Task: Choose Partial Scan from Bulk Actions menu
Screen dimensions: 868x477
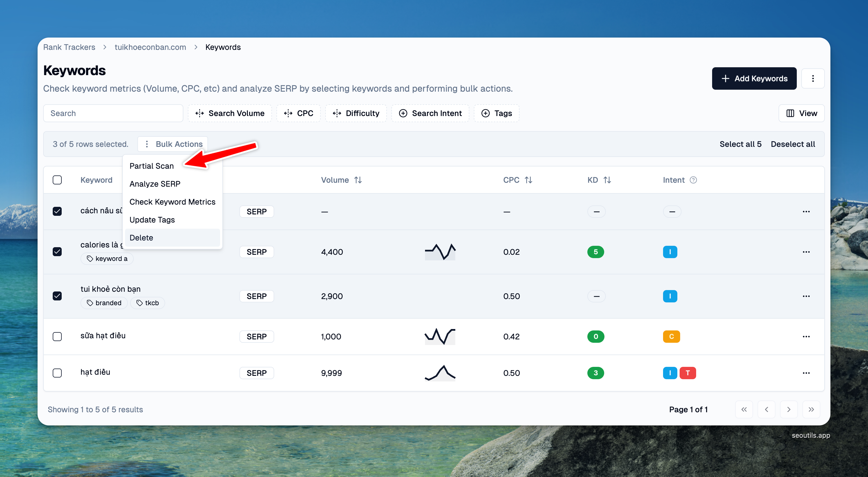Action: pyautogui.click(x=152, y=166)
